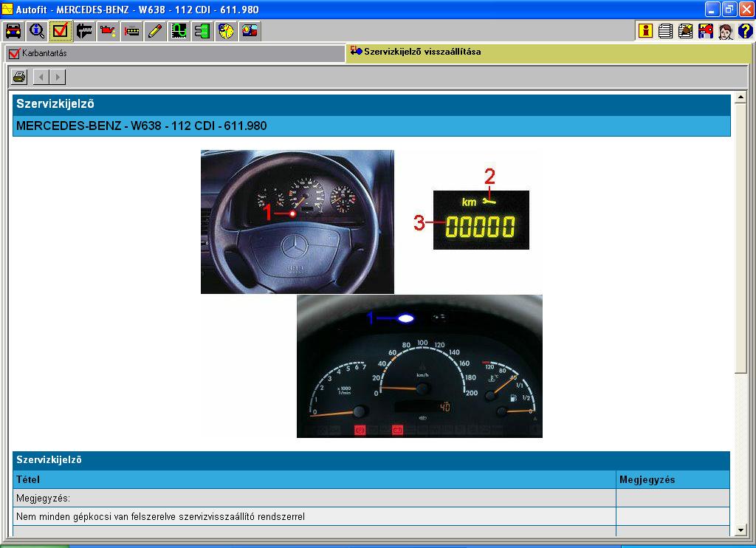This screenshot has height=548, width=756.
Task: Open the vehicle selection car icon
Action: (x=13, y=31)
